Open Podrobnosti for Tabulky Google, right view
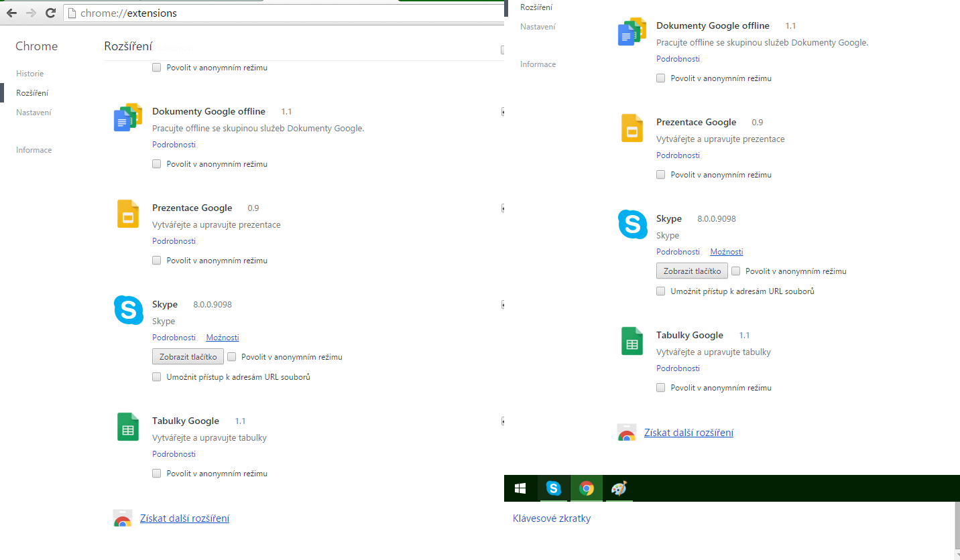960x560 pixels. point(678,368)
